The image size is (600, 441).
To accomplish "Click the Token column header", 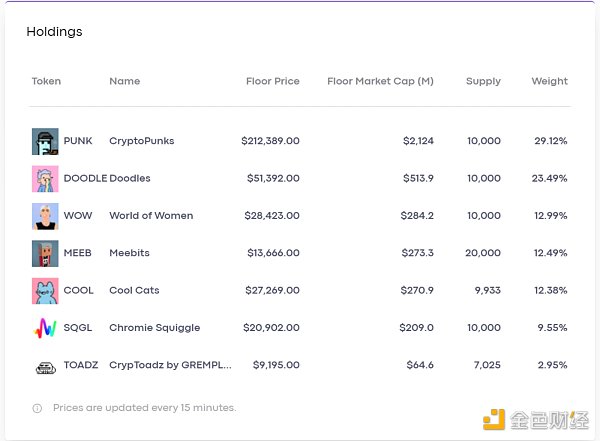I will (46, 81).
